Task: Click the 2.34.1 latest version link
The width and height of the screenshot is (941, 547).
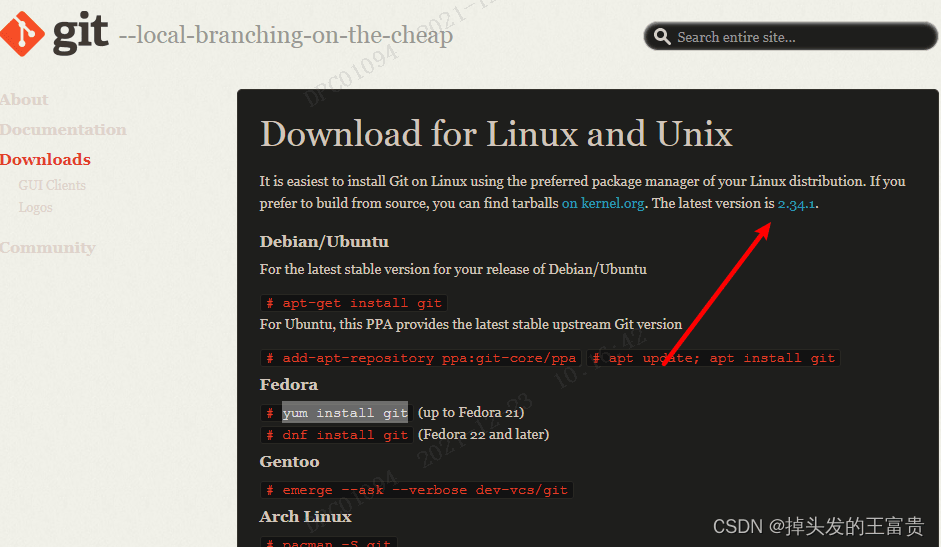Action: point(797,203)
